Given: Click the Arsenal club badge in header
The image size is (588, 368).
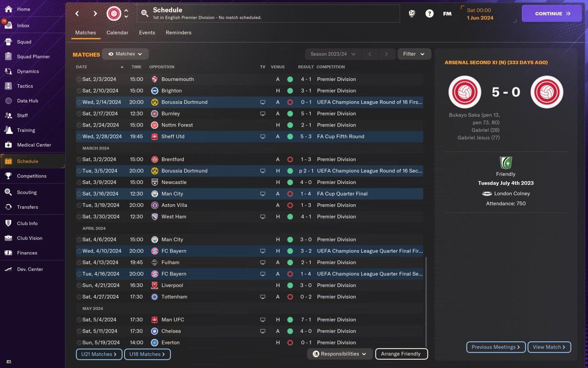Looking at the screenshot, I should [114, 14].
